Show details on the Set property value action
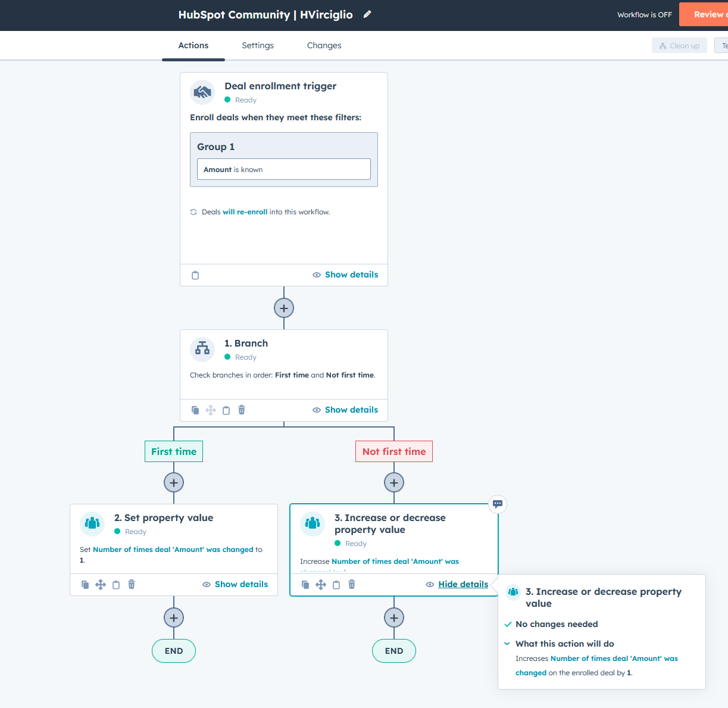 pos(235,584)
